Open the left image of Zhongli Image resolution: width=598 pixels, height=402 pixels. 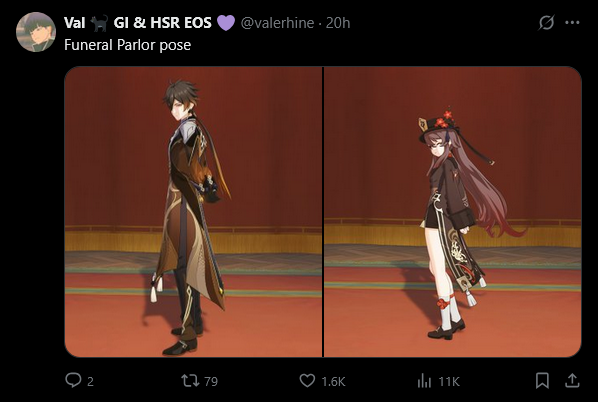point(193,212)
